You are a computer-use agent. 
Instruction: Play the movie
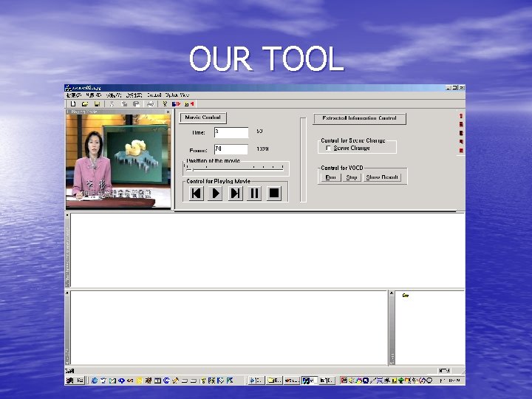pos(215,194)
